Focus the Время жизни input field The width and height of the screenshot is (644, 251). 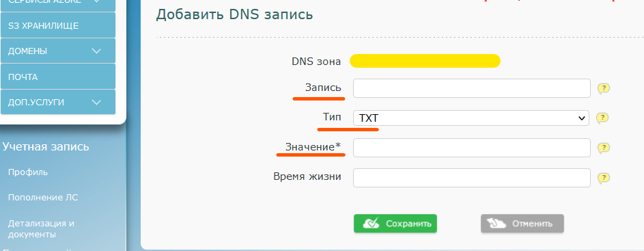[x=472, y=178]
